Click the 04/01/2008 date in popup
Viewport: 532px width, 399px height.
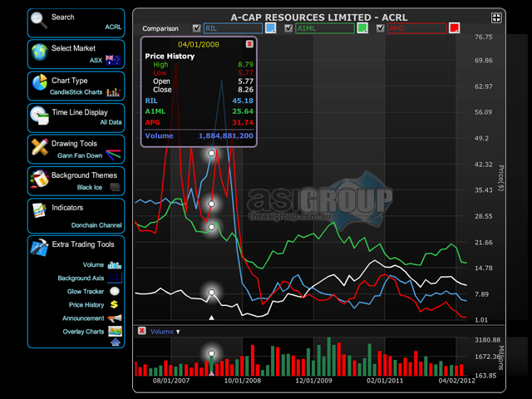pyautogui.click(x=199, y=44)
